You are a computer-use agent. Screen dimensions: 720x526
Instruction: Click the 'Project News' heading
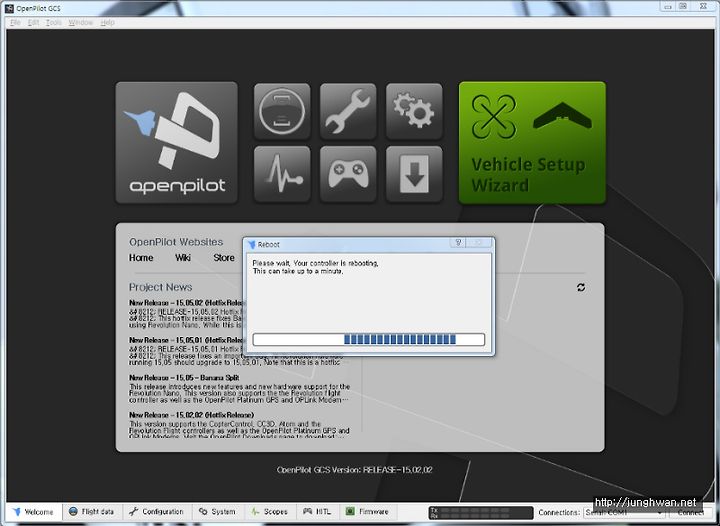coord(160,287)
